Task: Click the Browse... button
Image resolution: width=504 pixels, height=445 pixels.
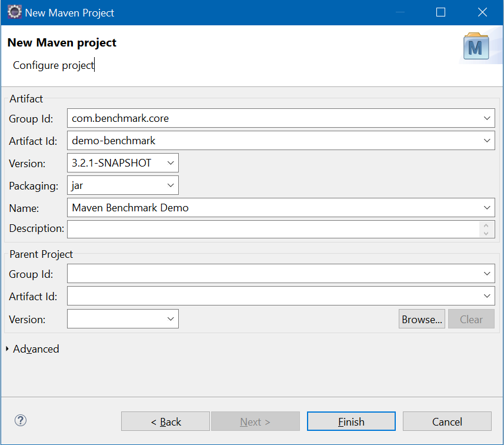Action: 422,319
